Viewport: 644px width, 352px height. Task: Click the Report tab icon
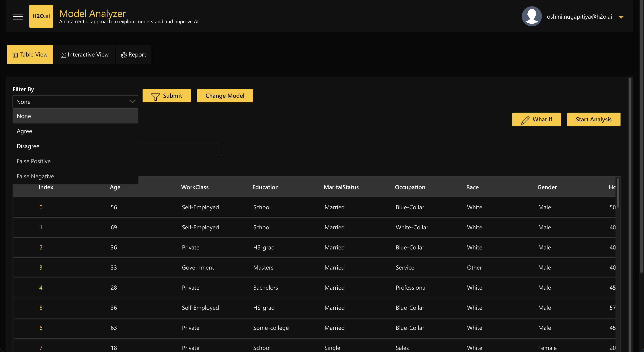(x=124, y=55)
